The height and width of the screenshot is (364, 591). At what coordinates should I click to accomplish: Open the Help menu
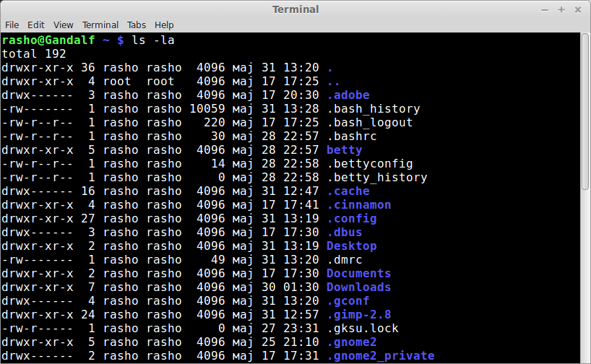tap(164, 25)
